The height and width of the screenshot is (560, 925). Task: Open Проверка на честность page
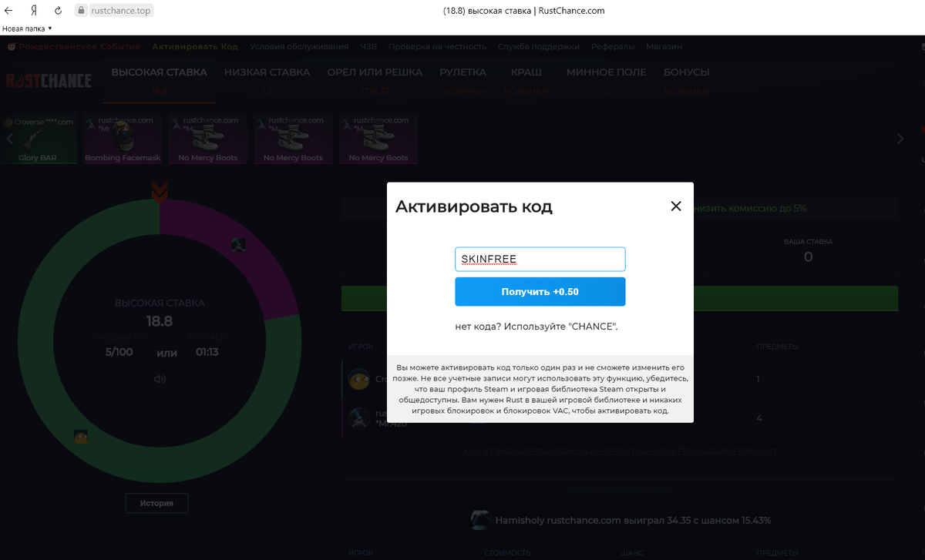[437, 46]
